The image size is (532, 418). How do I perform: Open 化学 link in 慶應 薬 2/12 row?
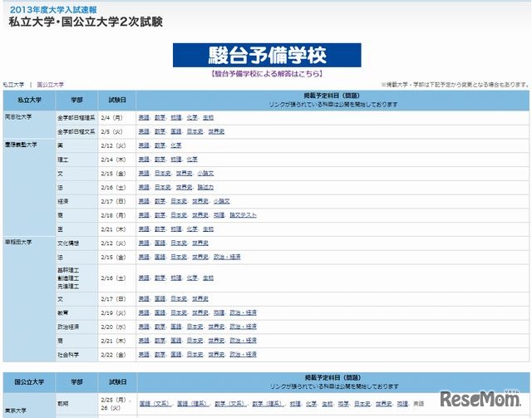coord(176,145)
